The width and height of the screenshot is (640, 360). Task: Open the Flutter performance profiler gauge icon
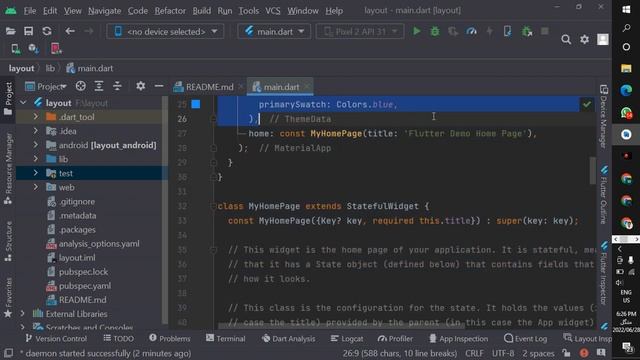[471, 31]
